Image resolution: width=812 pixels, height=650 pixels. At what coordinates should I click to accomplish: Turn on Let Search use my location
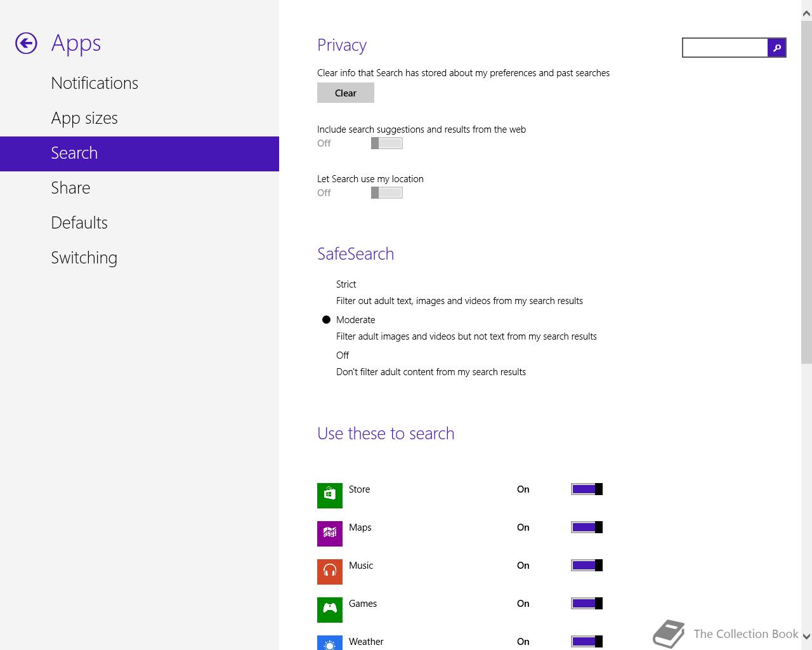(387, 193)
